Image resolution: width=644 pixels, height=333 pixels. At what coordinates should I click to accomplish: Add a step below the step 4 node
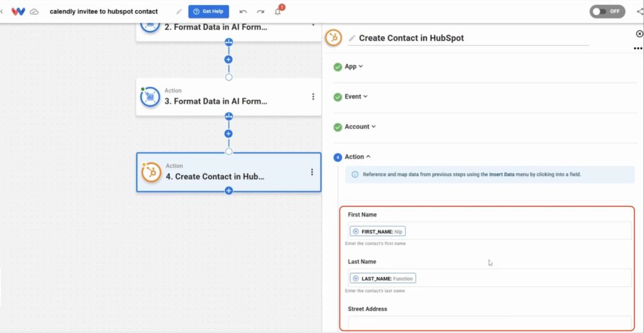[229, 191]
